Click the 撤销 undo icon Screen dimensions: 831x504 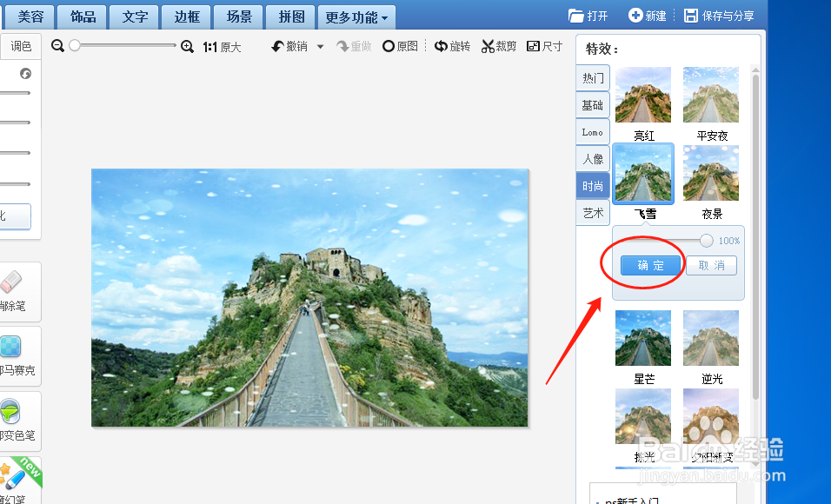(x=277, y=47)
